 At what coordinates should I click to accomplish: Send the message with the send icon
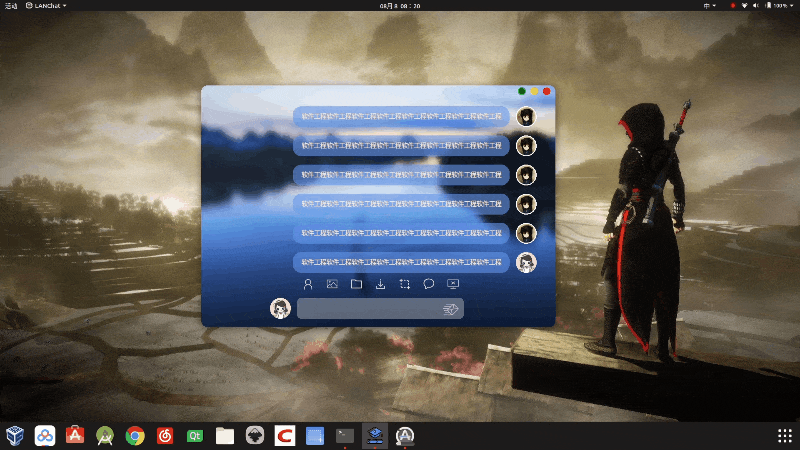[451, 309]
